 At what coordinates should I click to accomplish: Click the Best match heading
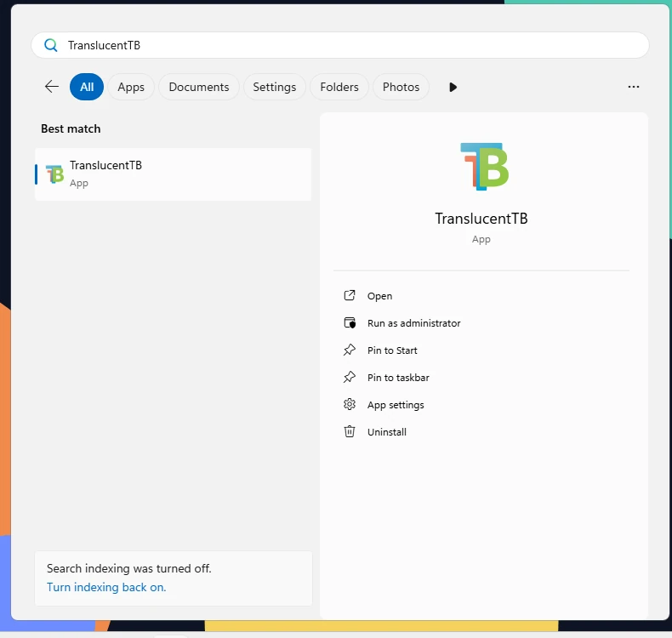tap(71, 129)
